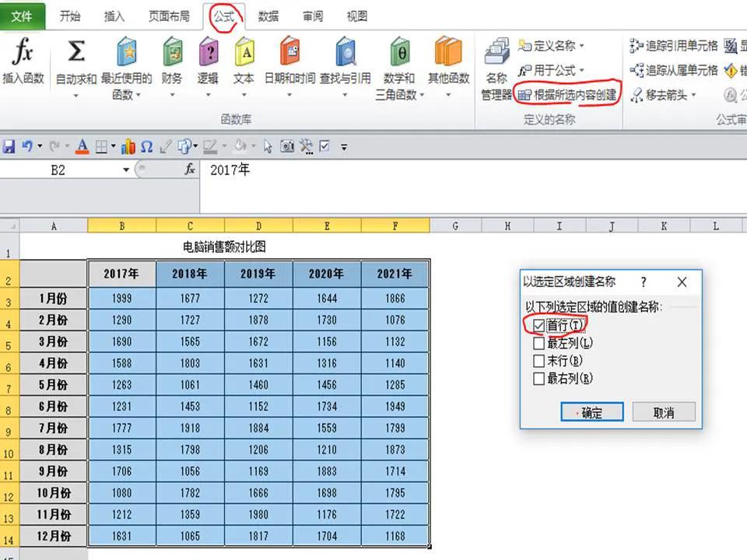Click the title cell 电脑销售额对比图
This screenshot has width=747, height=560.
pyautogui.click(x=224, y=247)
